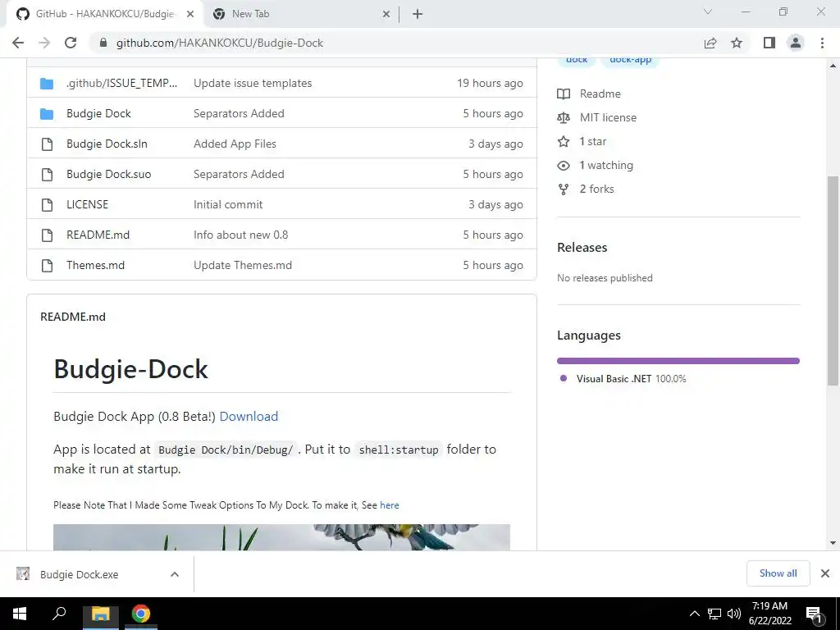
Task: Click the page vertical scrollbar thumb
Action: (x=833, y=281)
